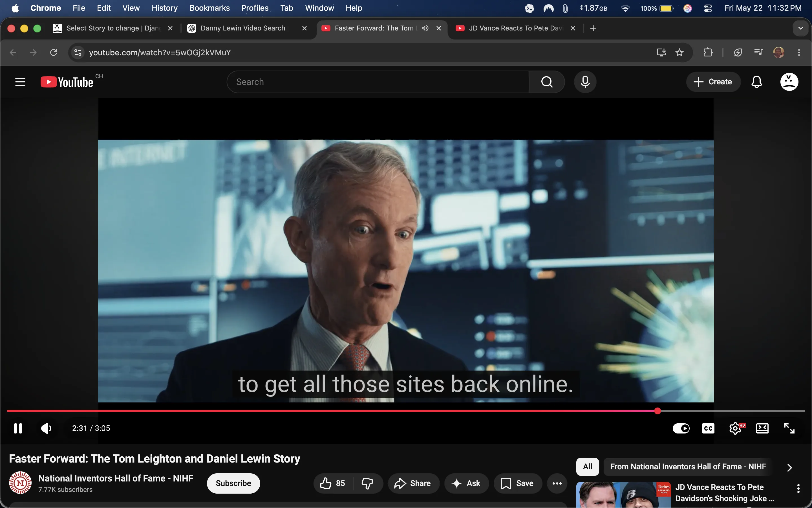
Task: Switch to theater mode
Action: tap(762, 428)
